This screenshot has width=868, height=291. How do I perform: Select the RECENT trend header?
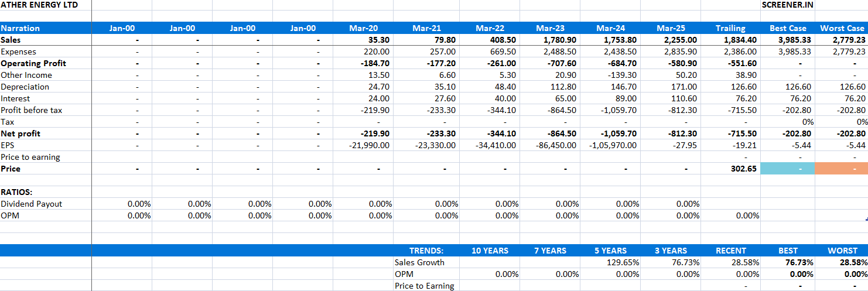[731, 251]
